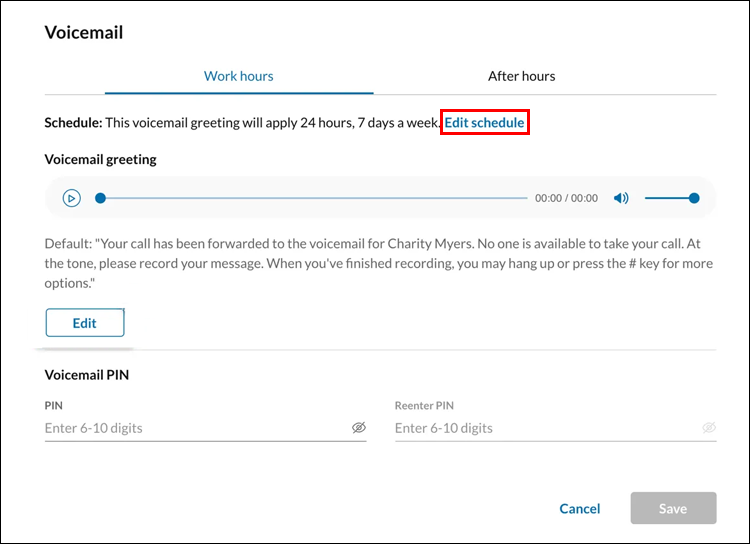This screenshot has height=544, width=750.
Task: Click the default greeting message text
Action: (x=379, y=263)
